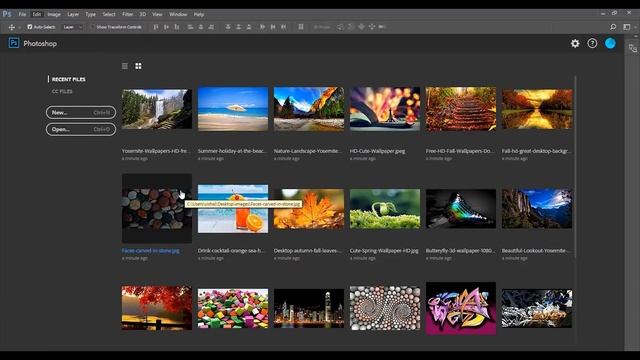Screen dimensions: 640x360
Task: Click the Align top edges icon
Action: pos(156,27)
